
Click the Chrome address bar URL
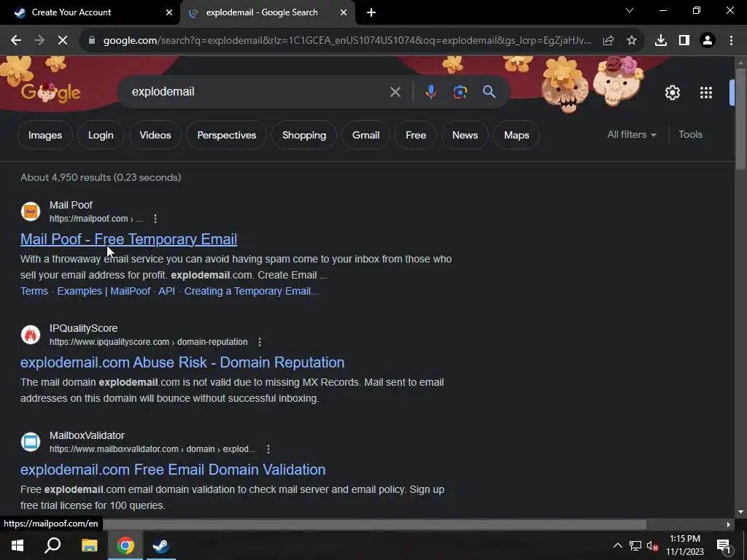coord(347,41)
